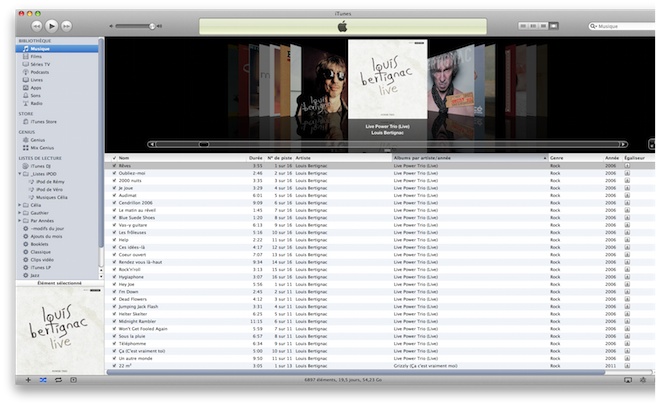
Task: Click the Cover Flow scrollbar left arrow
Action: pos(152,144)
